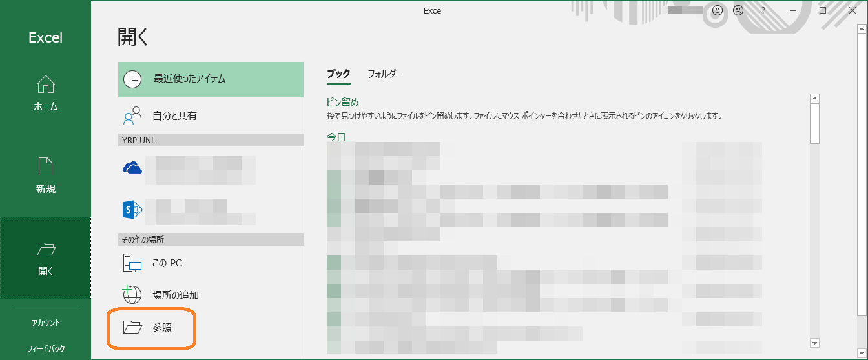Click the New blank document icon
868x360 pixels.
(45, 166)
